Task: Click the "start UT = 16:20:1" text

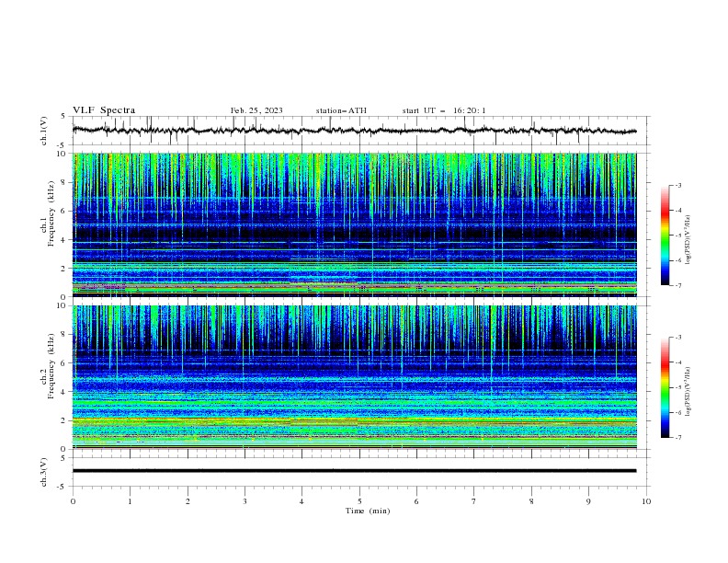Action: tap(444, 110)
